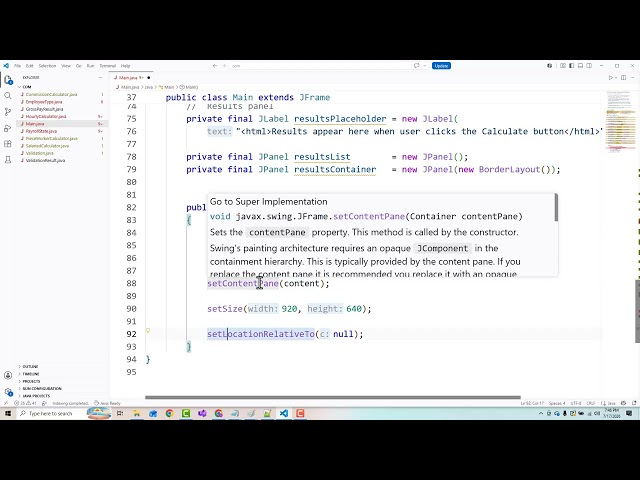Click the code minimap
Viewport: 640px width, 480px height.
pyautogui.click(x=618, y=122)
